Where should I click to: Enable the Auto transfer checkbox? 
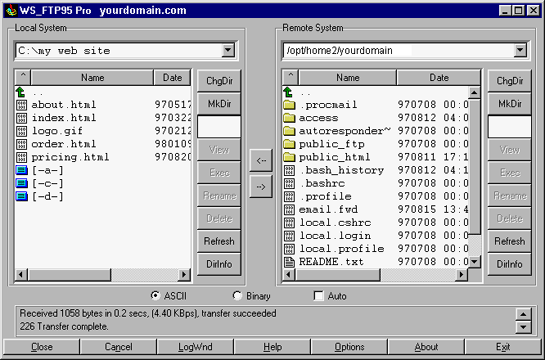(318, 296)
